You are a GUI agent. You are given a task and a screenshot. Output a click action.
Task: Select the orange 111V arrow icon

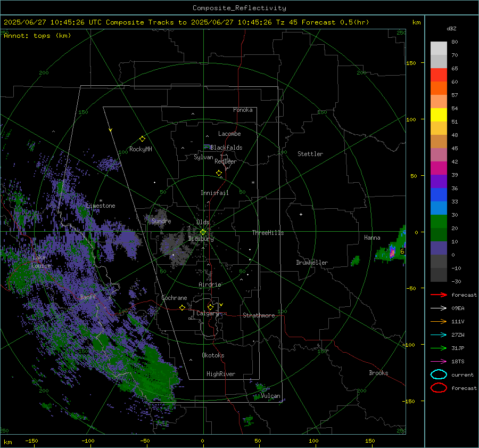click(x=439, y=321)
